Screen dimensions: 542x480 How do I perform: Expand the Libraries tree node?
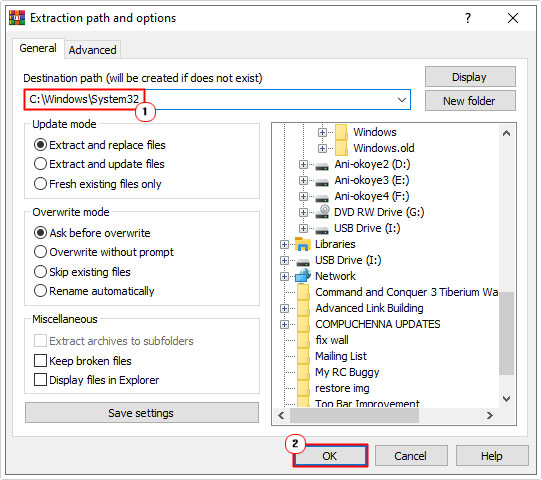pyautogui.click(x=284, y=245)
